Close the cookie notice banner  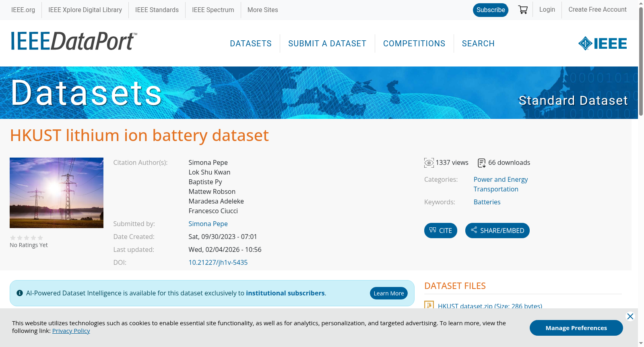(x=630, y=316)
